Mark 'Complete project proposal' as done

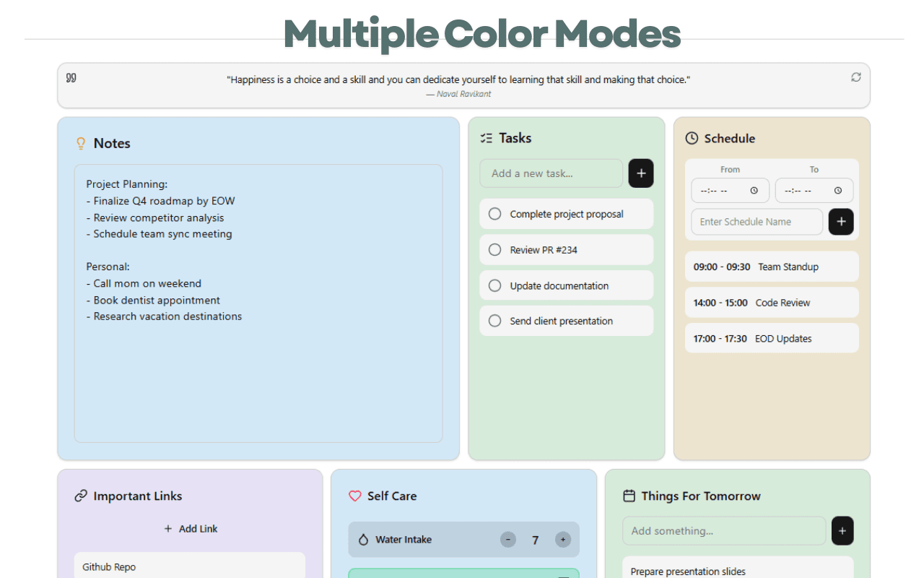pos(494,214)
